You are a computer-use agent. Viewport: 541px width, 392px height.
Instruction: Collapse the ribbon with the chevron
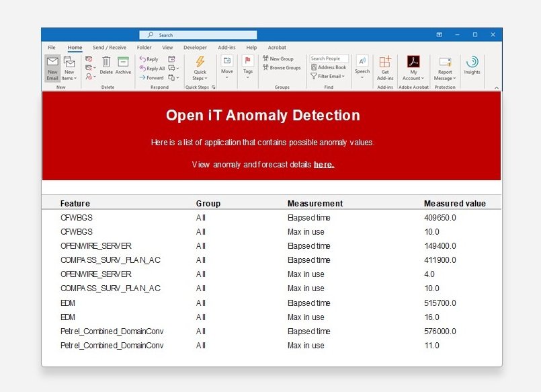[496, 87]
